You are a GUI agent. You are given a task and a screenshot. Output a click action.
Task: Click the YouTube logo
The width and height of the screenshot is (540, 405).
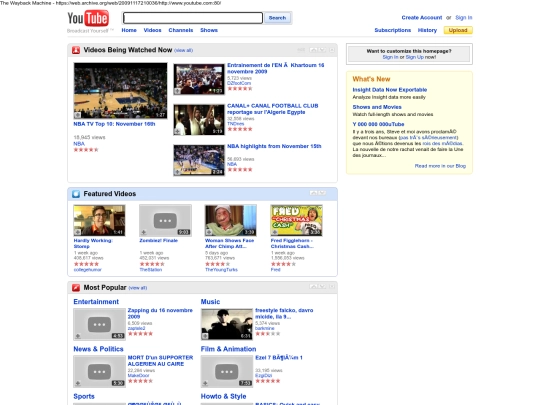(88, 19)
